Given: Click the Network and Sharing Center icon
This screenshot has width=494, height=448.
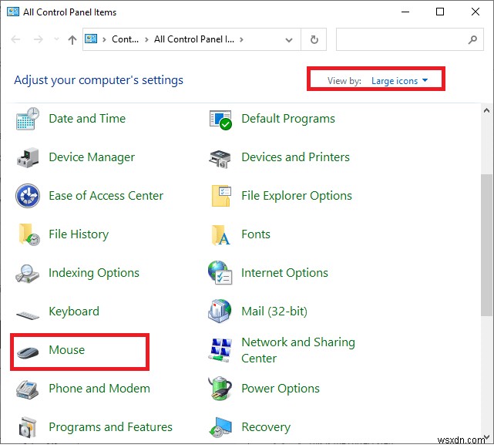Looking at the screenshot, I should (x=220, y=350).
